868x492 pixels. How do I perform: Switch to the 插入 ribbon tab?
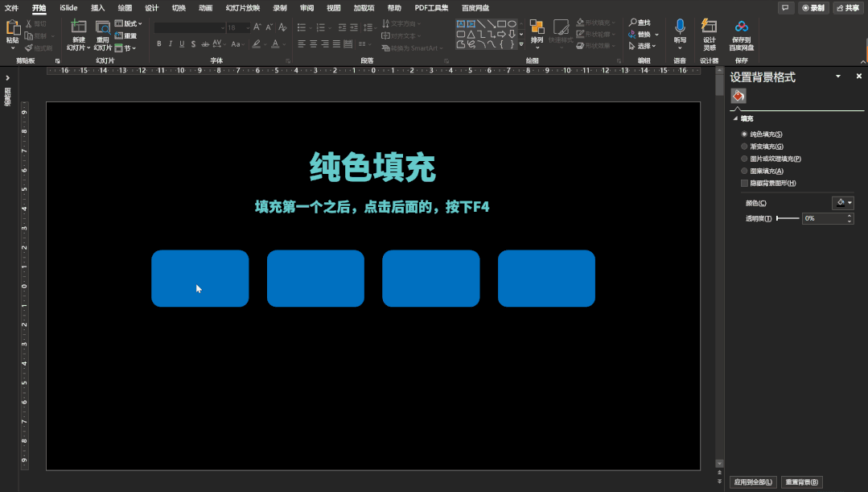click(97, 8)
